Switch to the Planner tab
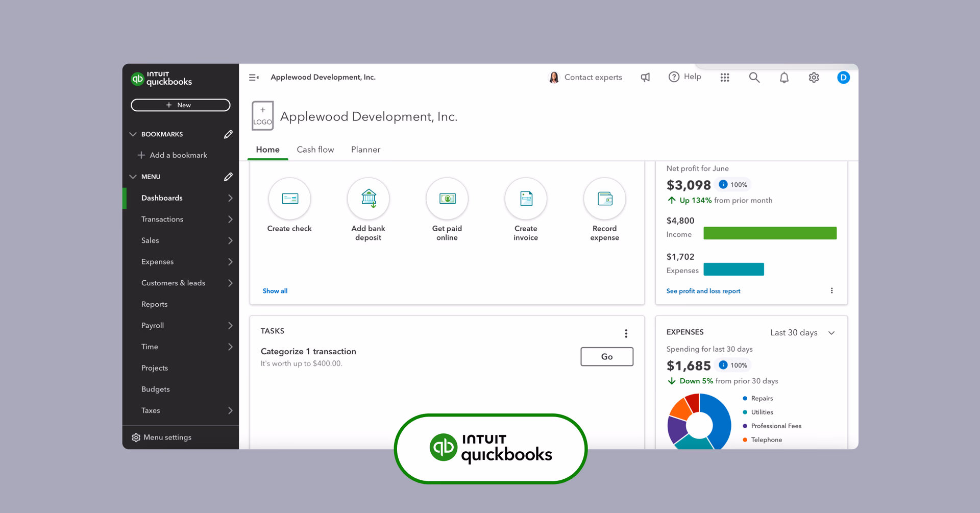 [365, 150]
